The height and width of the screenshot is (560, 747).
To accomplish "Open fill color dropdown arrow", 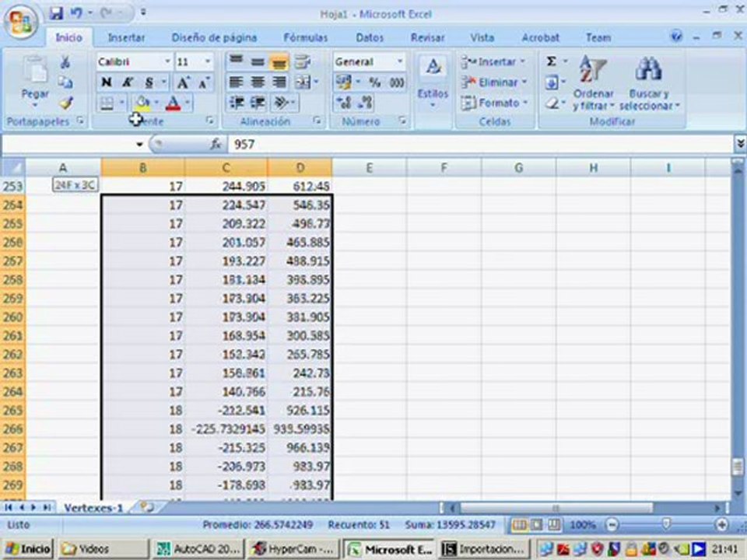I will pyautogui.click(x=156, y=103).
